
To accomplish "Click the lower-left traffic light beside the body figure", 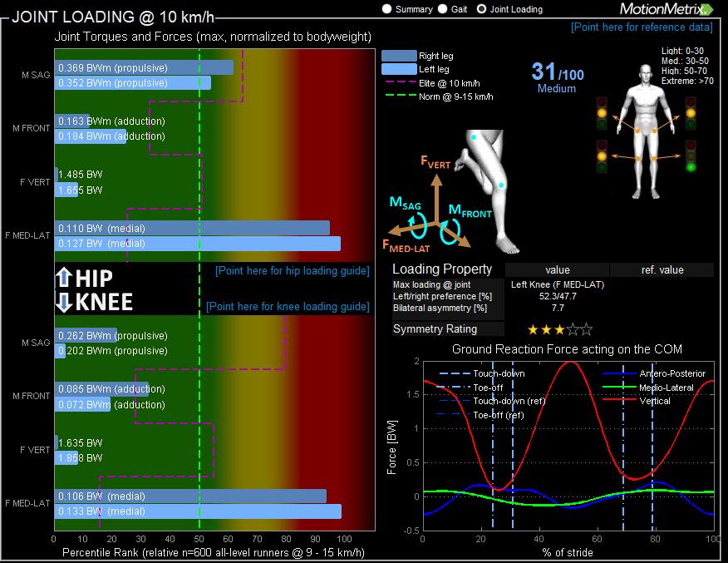I will click(602, 156).
